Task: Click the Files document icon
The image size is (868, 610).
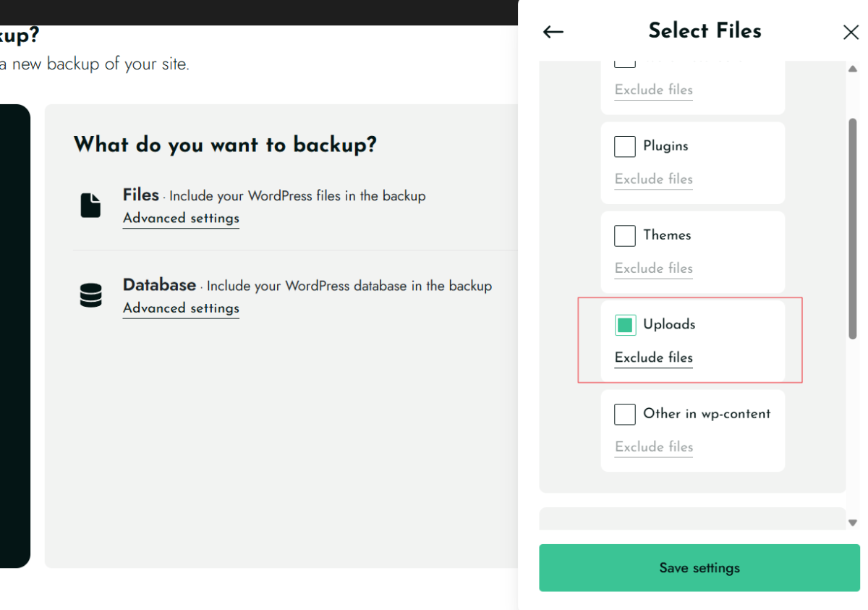Action: 90,206
